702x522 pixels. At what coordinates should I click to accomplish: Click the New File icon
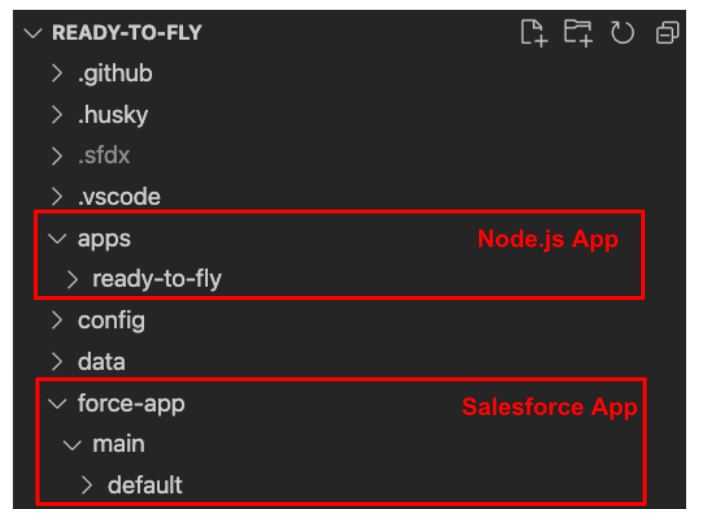click(534, 33)
